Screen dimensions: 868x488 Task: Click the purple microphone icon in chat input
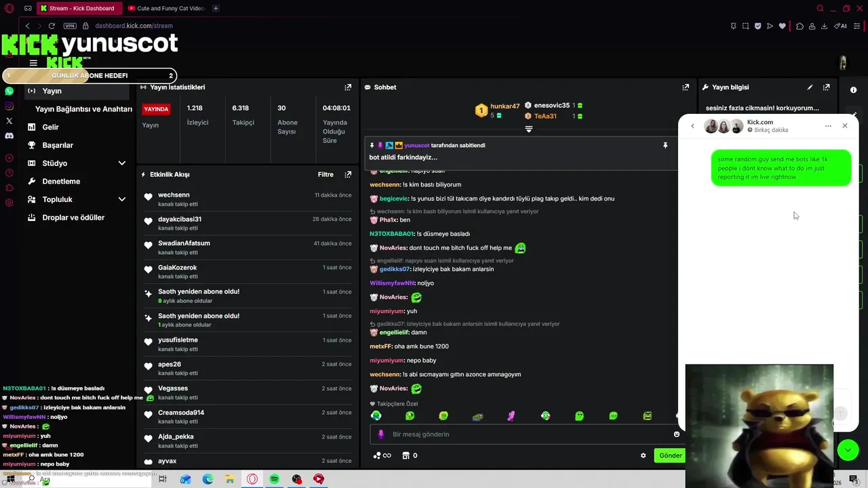[x=381, y=434]
